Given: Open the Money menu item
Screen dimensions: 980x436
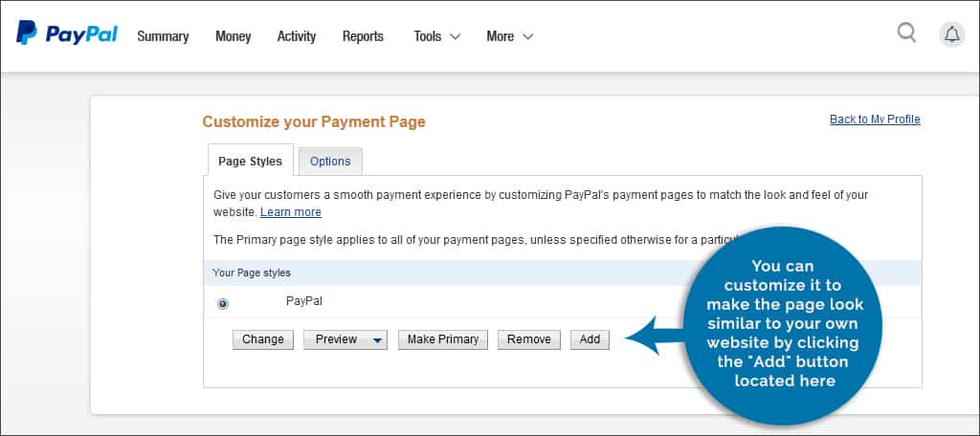Looking at the screenshot, I should tap(234, 36).
